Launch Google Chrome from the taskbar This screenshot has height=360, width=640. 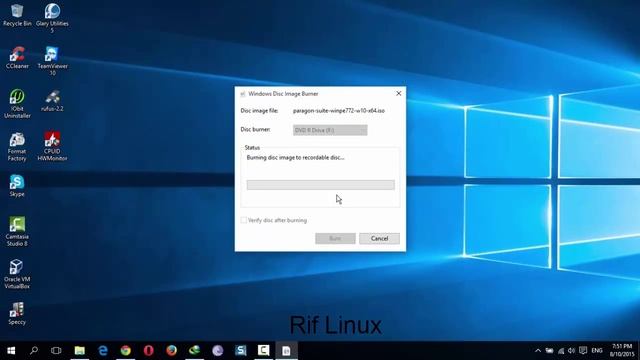pyautogui.click(x=126, y=350)
